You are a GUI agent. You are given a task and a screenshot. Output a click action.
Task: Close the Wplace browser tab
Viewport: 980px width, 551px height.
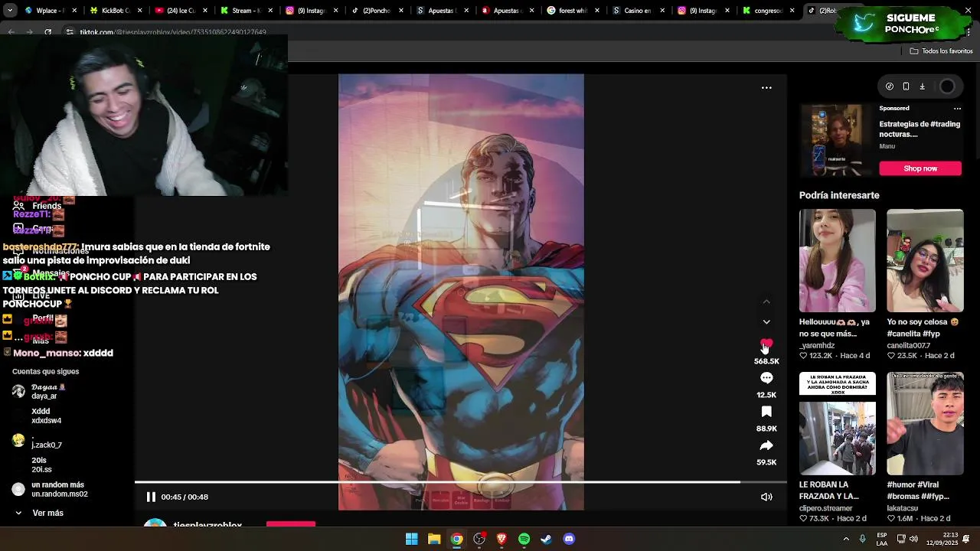coord(73,11)
